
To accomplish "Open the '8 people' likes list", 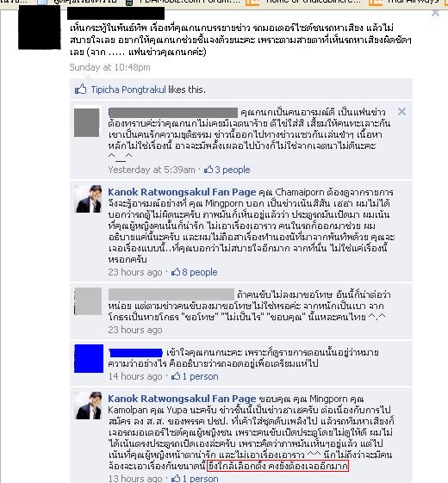I will [x=200, y=272].
